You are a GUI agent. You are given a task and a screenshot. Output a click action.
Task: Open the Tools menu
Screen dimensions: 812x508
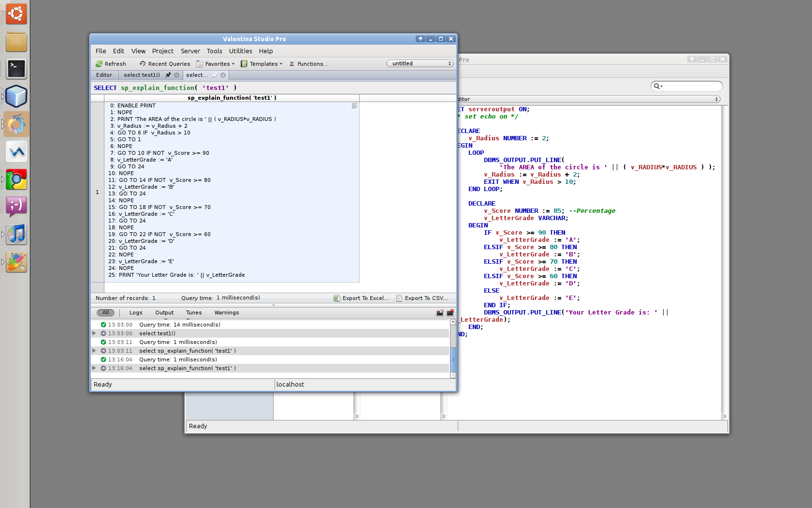click(214, 51)
